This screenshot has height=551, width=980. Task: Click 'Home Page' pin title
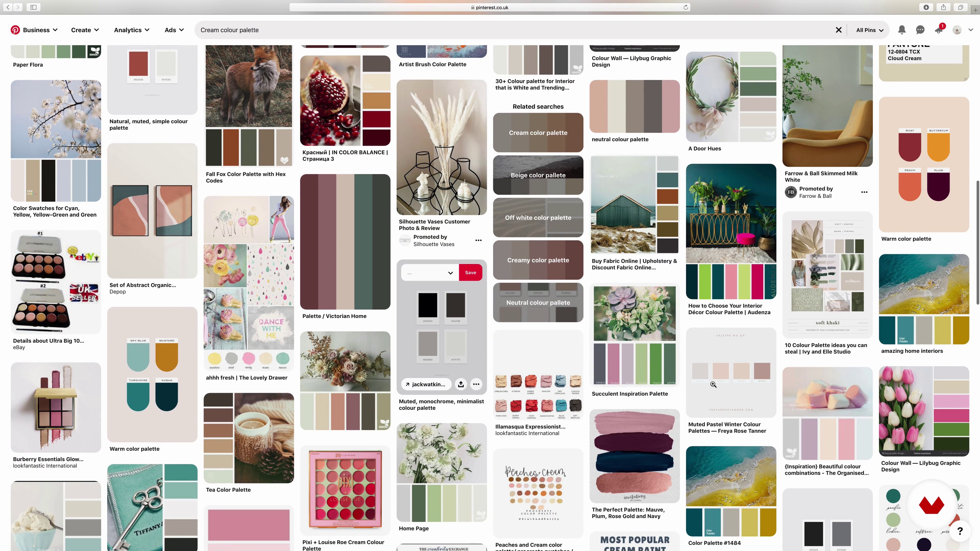(413, 529)
